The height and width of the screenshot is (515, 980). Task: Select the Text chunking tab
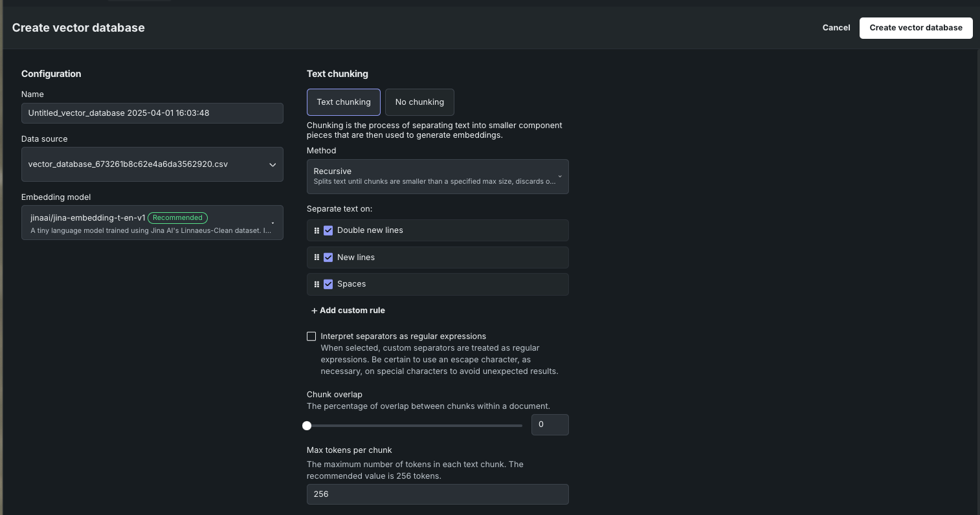click(x=344, y=102)
